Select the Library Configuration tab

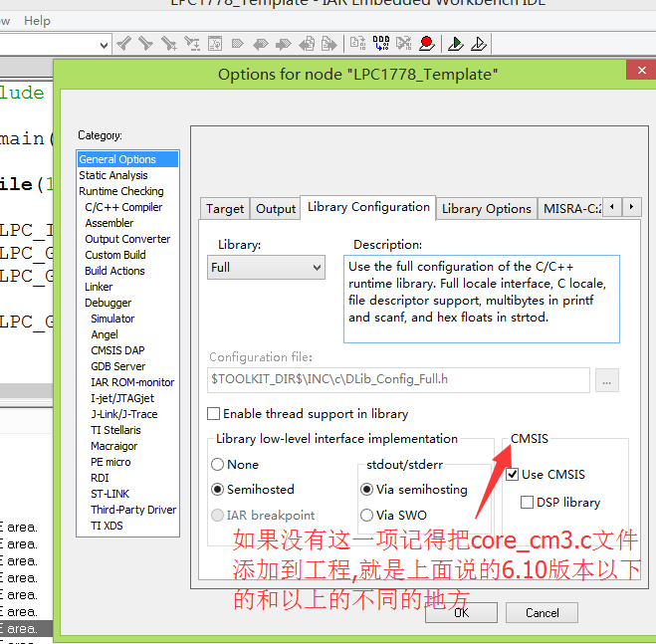[x=368, y=207]
